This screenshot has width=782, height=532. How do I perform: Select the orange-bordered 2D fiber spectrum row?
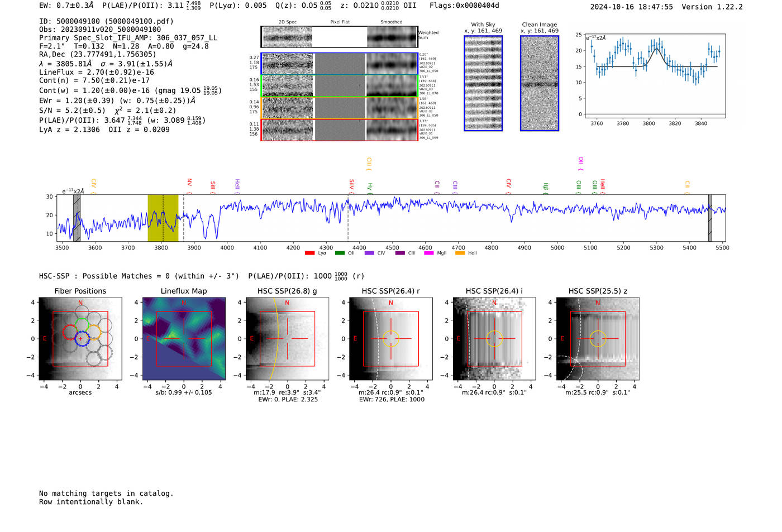339,108
